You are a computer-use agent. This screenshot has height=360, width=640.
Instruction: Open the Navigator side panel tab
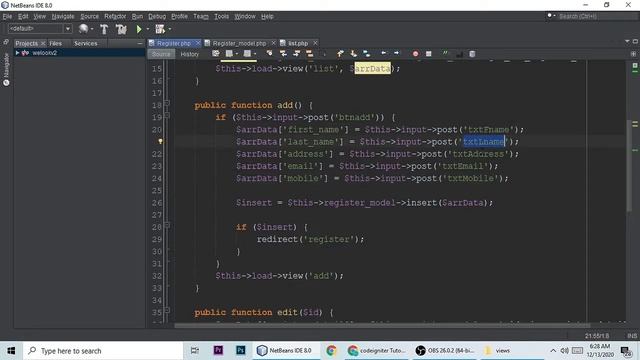6,69
